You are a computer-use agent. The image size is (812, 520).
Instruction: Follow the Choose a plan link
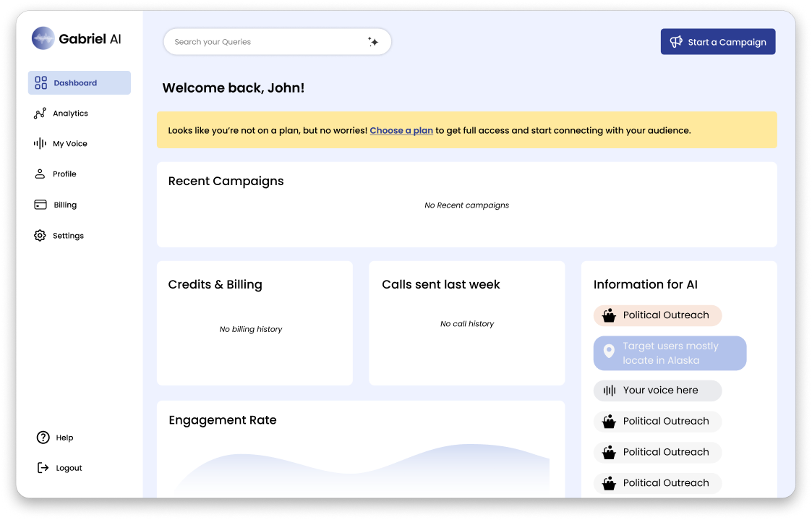pyautogui.click(x=401, y=130)
